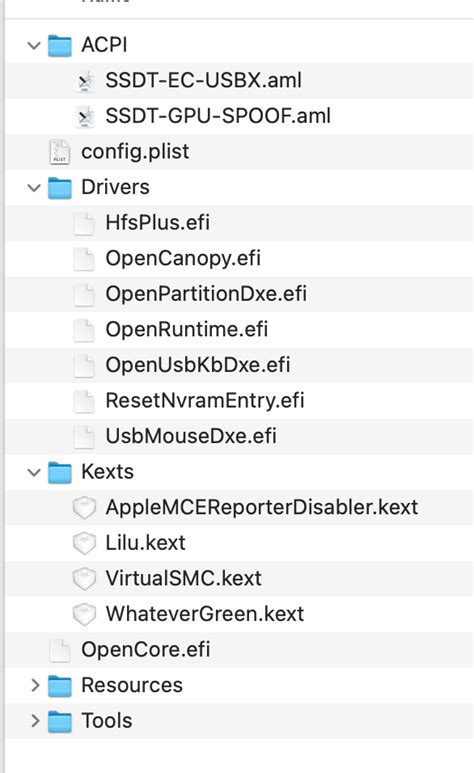Select the Tools folder name

point(107,720)
